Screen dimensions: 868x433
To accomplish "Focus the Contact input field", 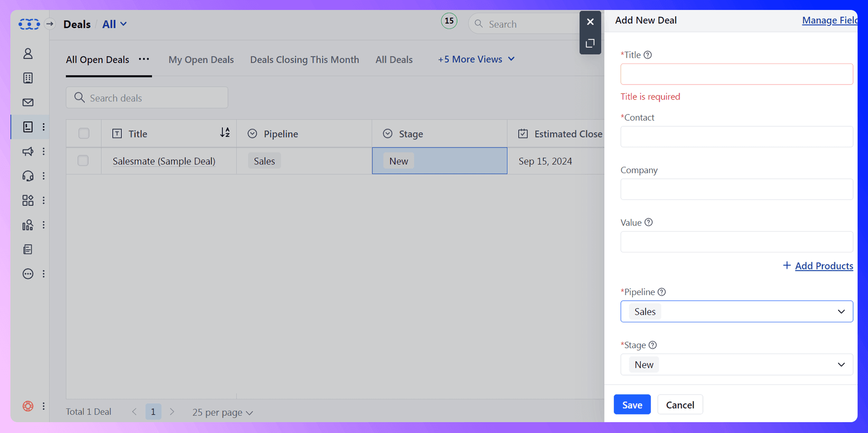I will click(x=736, y=136).
